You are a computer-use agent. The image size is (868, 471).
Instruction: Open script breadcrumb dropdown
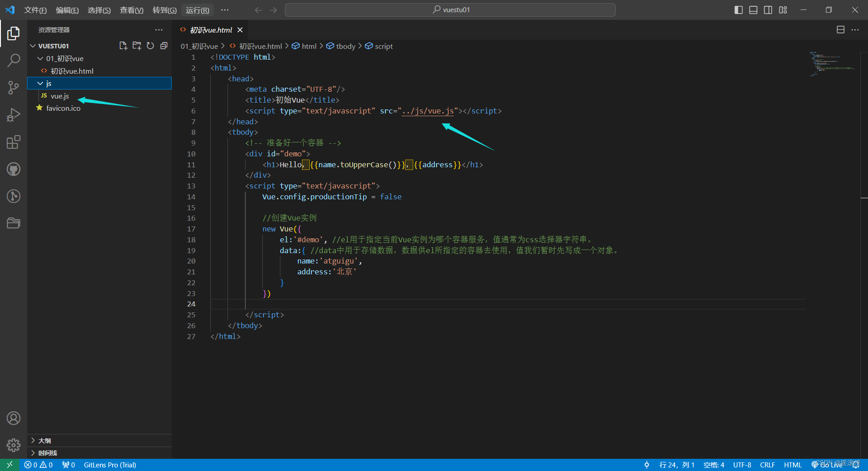379,46
